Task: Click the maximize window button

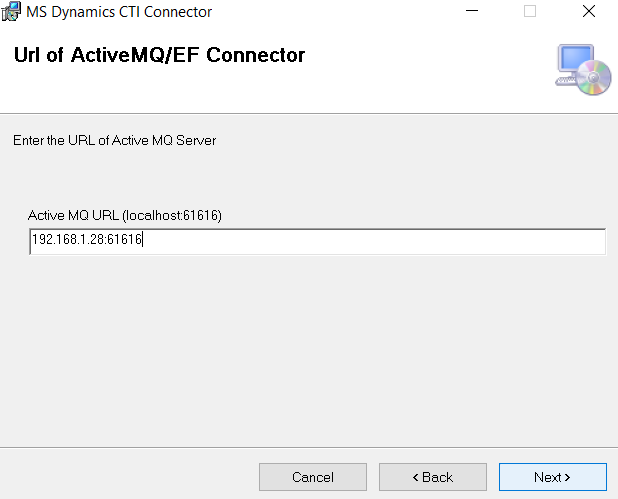Action: tap(530, 12)
